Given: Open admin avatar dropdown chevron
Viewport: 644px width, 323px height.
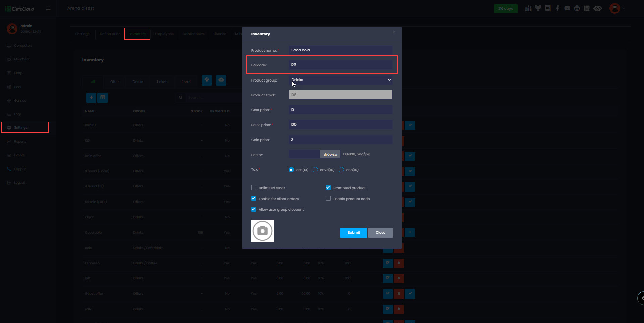Looking at the screenshot, I should 624,8.
